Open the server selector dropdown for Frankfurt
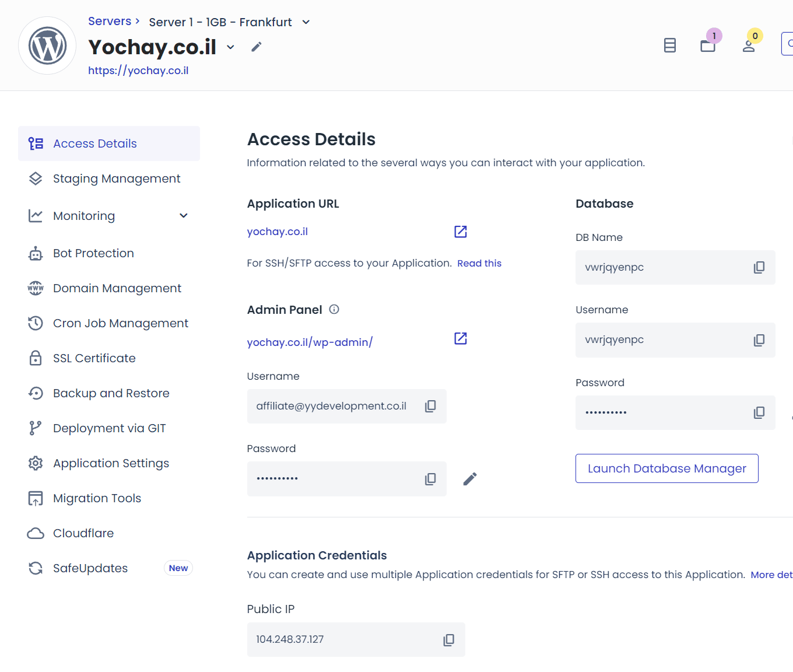Viewport: 793px width, 672px height. (x=306, y=22)
